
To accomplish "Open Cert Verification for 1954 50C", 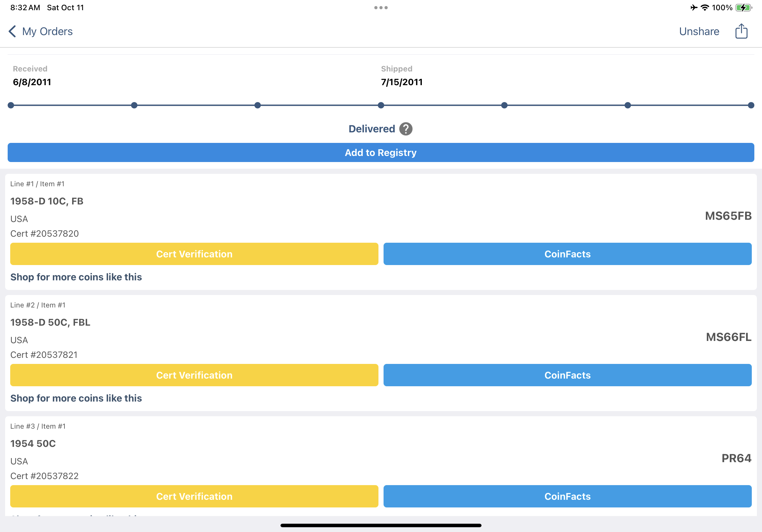I will pyautogui.click(x=194, y=496).
